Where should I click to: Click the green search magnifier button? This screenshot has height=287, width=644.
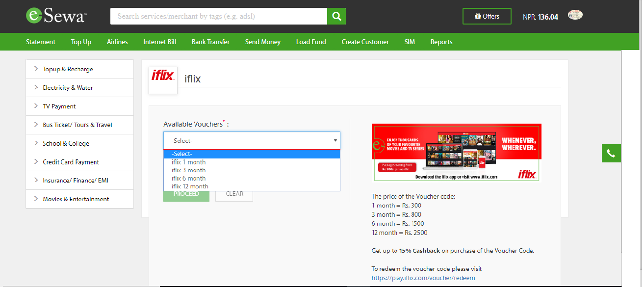tap(336, 16)
